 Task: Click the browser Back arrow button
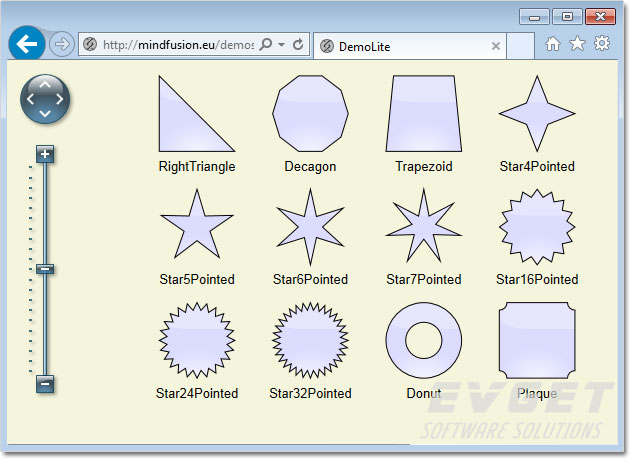27,43
